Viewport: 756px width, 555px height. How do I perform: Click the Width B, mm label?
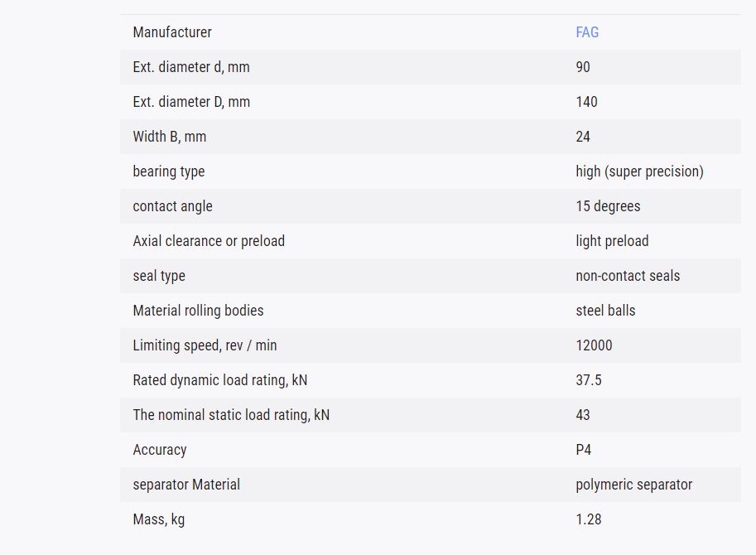click(x=170, y=137)
